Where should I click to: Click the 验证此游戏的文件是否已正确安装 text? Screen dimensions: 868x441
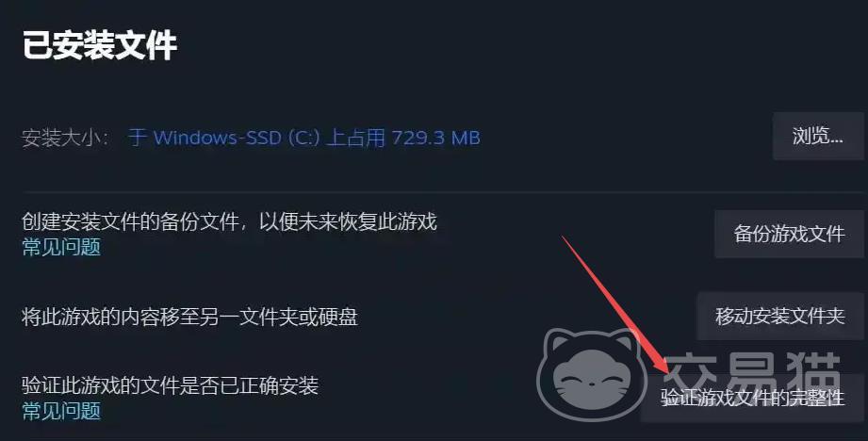click(x=170, y=385)
